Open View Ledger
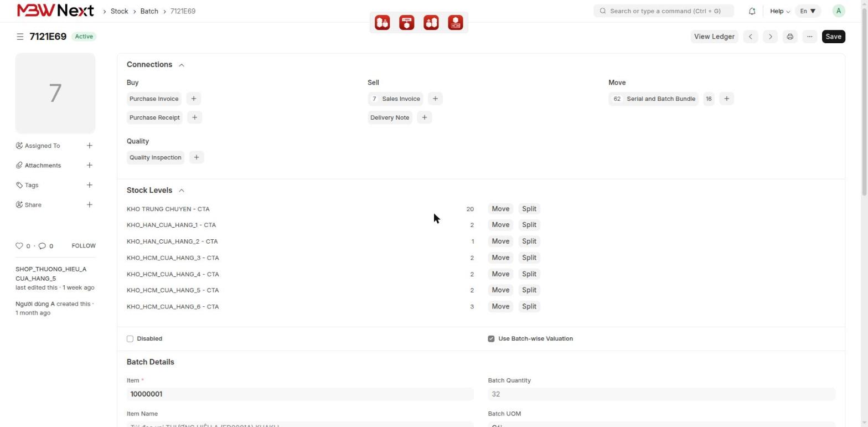868x427 pixels. (714, 37)
